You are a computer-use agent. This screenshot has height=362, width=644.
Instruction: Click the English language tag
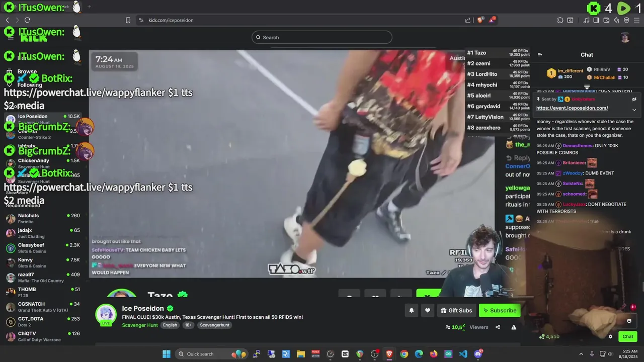click(170, 325)
